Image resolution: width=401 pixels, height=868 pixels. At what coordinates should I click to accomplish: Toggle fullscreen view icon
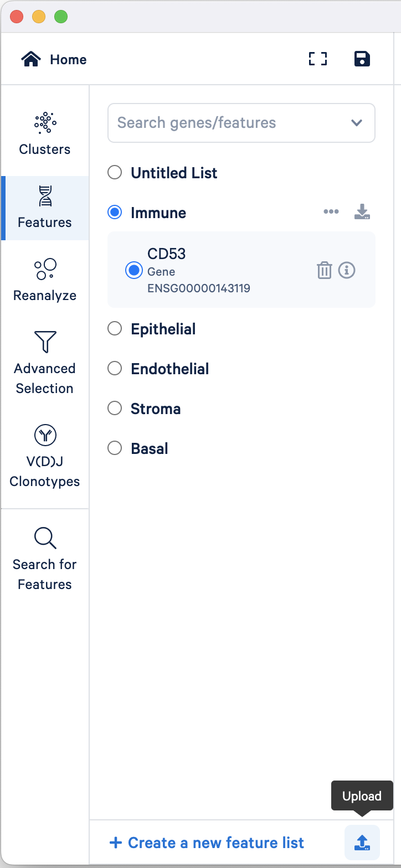[x=318, y=59]
